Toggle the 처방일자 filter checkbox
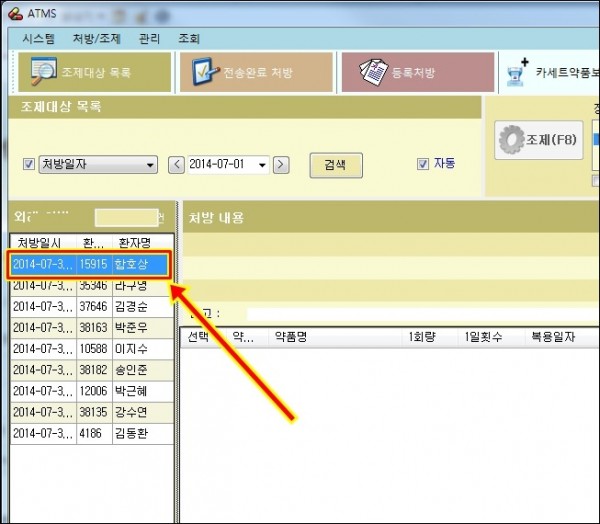The height and width of the screenshot is (524, 600). click(x=29, y=165)
